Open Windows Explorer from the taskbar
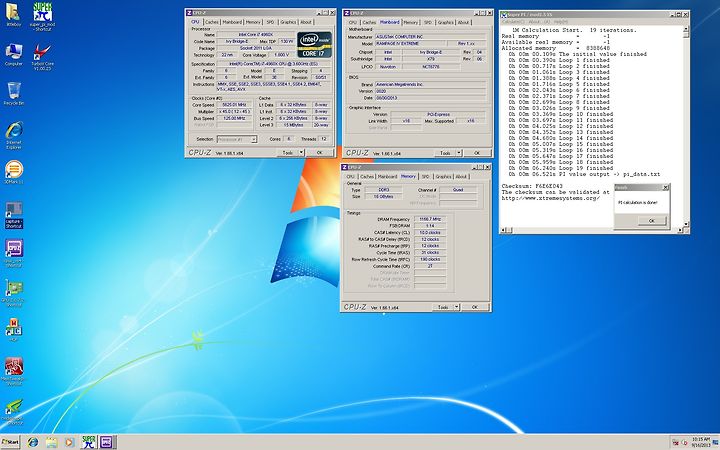 click(x=51, y=442)
